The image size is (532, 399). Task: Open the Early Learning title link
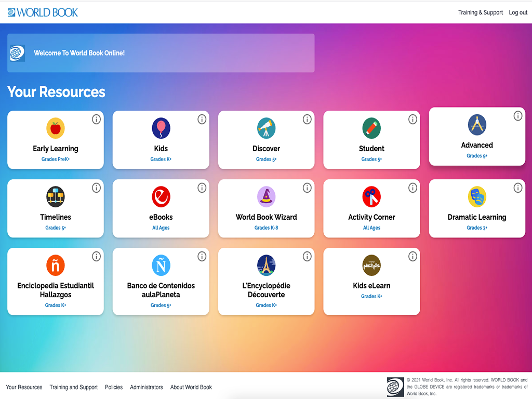[55, 149]
